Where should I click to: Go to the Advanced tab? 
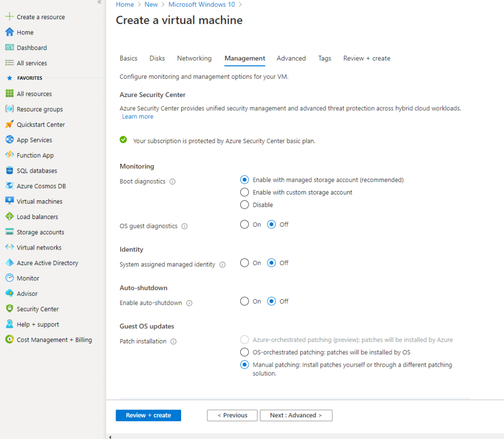point(291,58)
